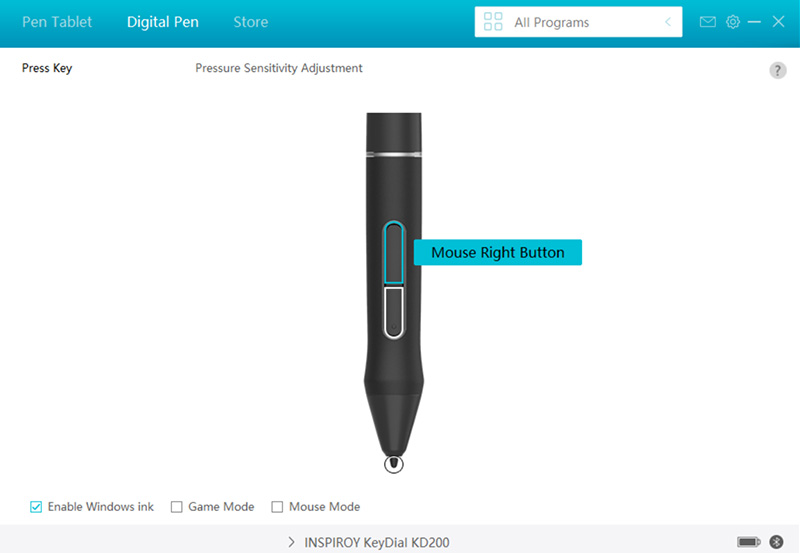The height and width of the screenshot is (553, 800).
Task: Click the question mark help icon
Action: pyautogui.click(x=778, y=70)
